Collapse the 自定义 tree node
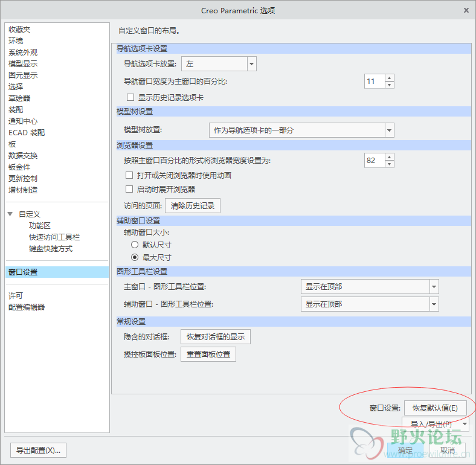 coord(10,214)
